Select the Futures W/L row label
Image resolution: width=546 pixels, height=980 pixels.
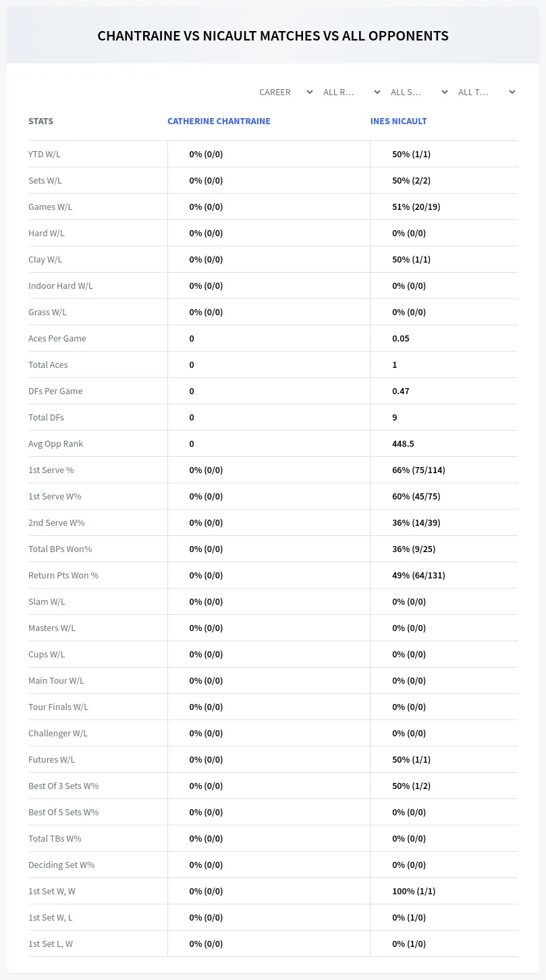tap(52, 759)
